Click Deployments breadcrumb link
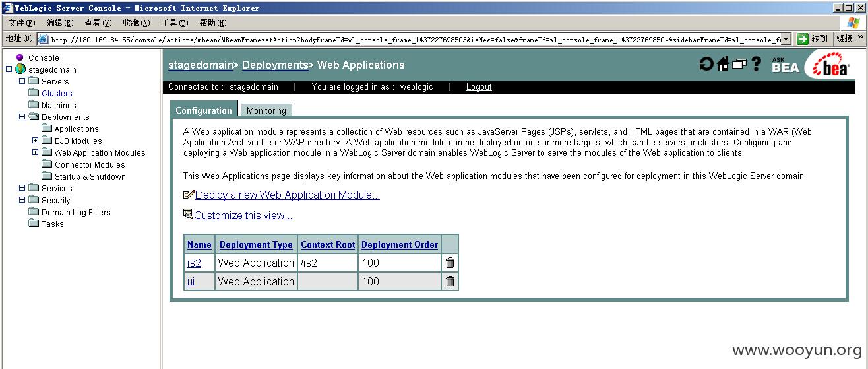 pyautogui.click(x=275, y=65)
